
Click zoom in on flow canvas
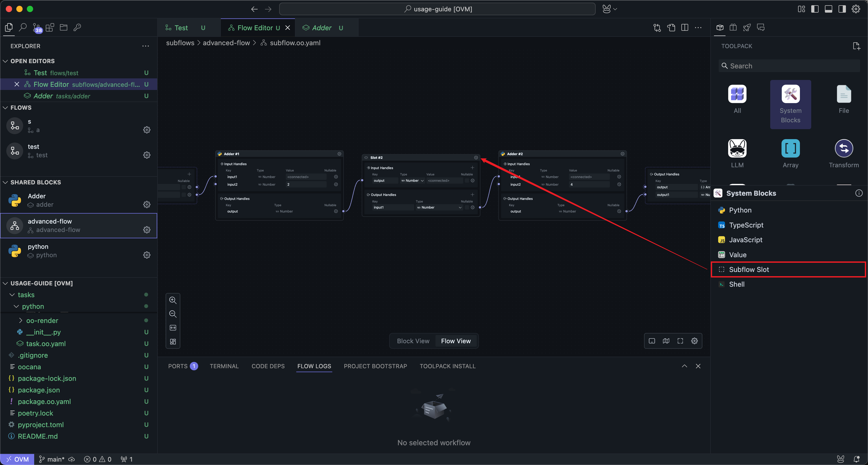click(x=173, y=300)
